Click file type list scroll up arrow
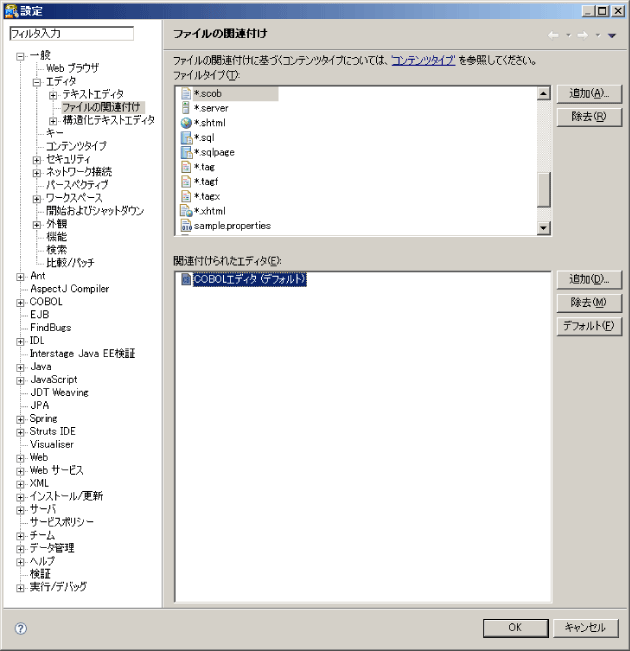Image resolution: width=630 pixels, height=651 pixels. pos(543,93)
